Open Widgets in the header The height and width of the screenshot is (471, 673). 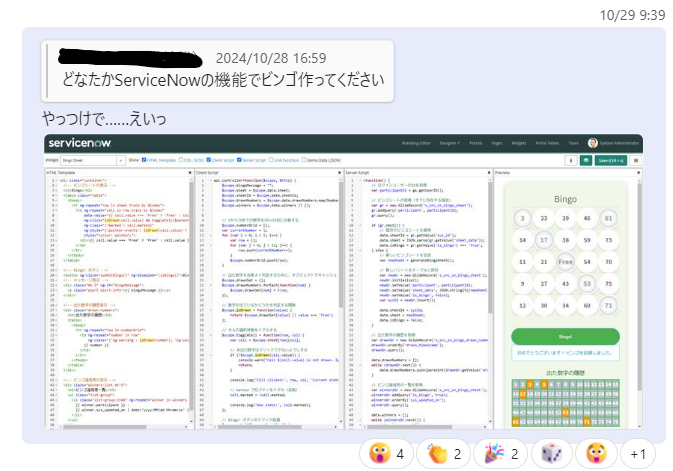518,143
